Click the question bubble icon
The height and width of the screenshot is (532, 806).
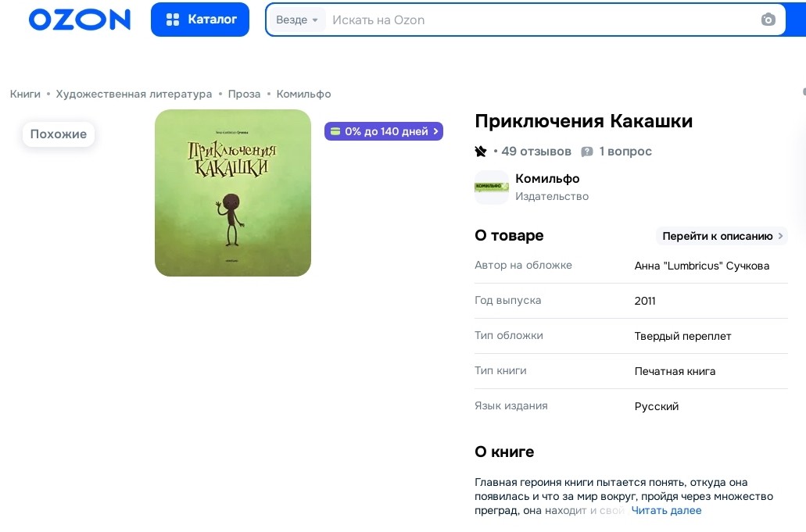click(x=586, y=152)
